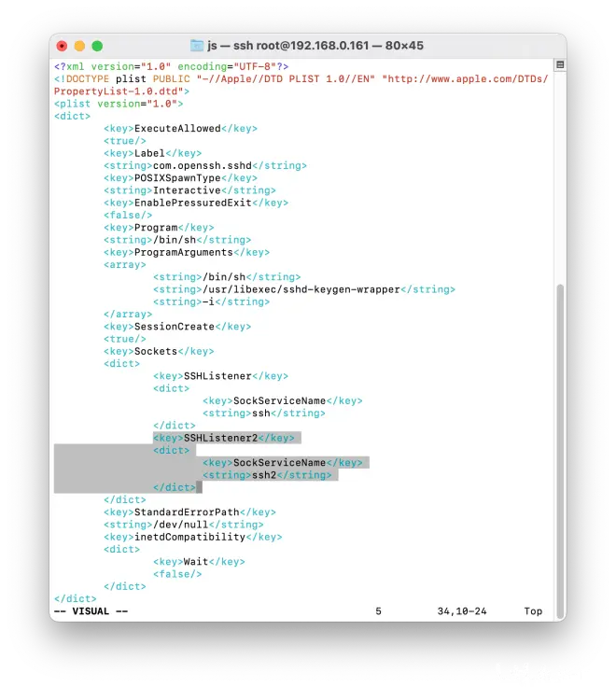Click the red close window button
The image size is (616, 687).
click(x=63, y=46)
